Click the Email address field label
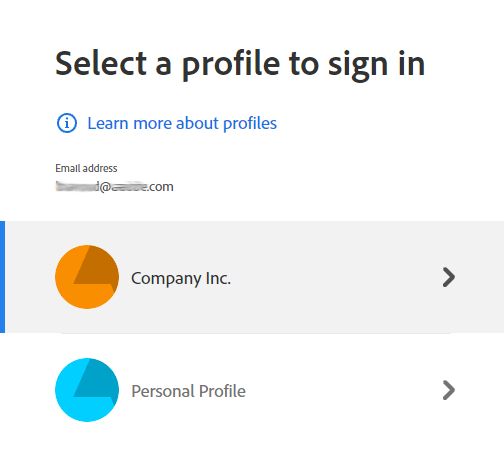The width and height of the screenshot is (504, 449). coord(86,168)
